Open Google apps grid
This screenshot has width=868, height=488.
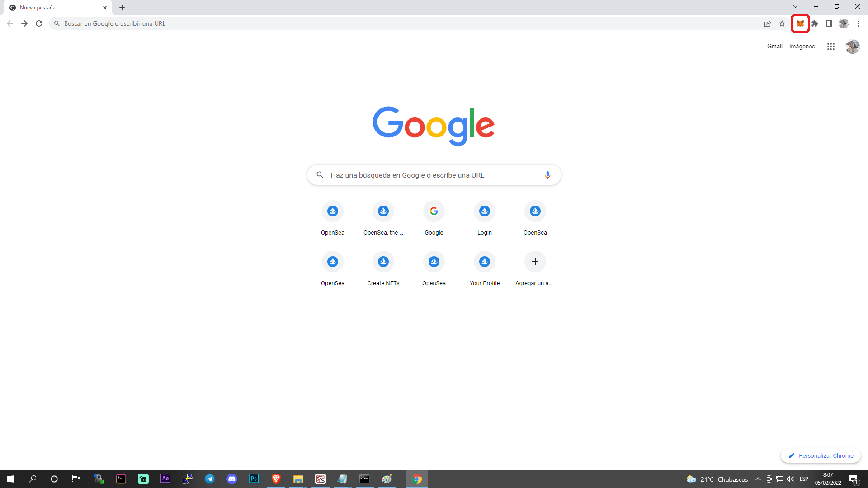[x=831, y=47]
